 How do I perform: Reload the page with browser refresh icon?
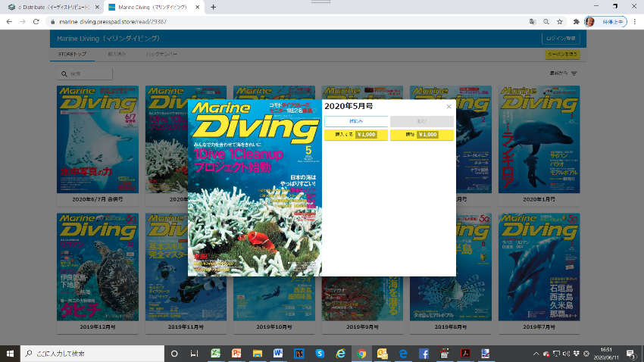[36, 22]
